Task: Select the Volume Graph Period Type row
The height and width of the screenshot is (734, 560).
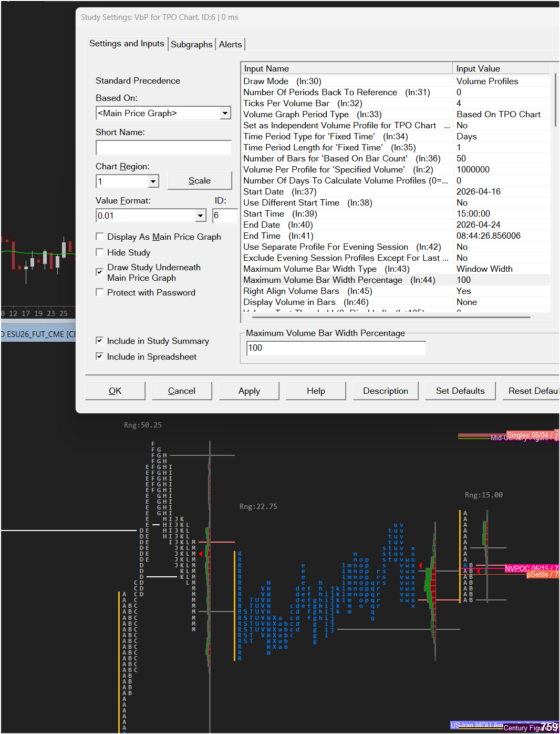Action: click(396, 114)
